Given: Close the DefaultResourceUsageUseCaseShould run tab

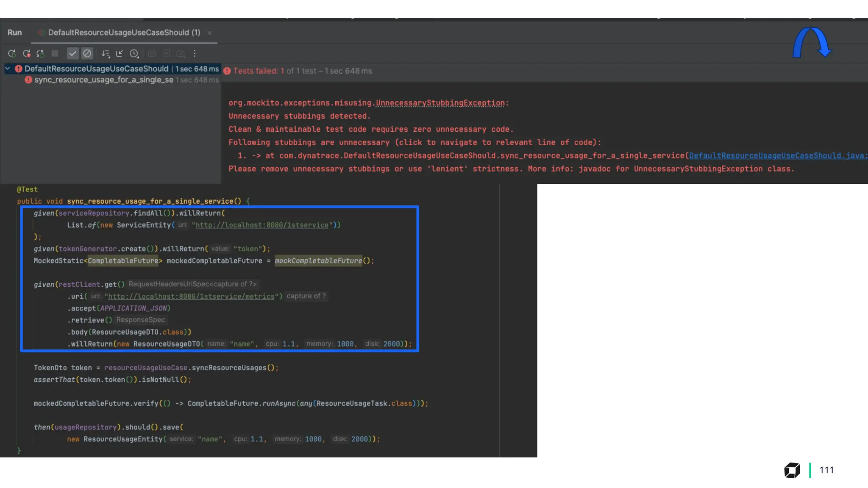Looking at the screenshot, I should click(209, 33).
